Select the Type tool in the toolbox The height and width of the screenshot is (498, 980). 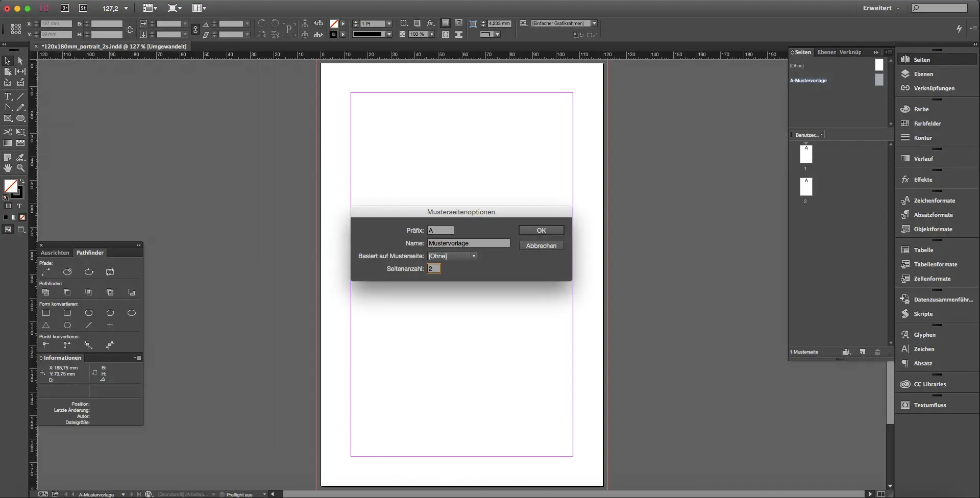(8, 96)
